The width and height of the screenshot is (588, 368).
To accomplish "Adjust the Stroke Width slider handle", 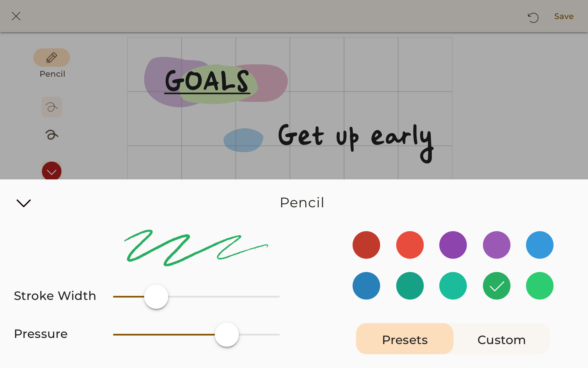I will [156, 296].
